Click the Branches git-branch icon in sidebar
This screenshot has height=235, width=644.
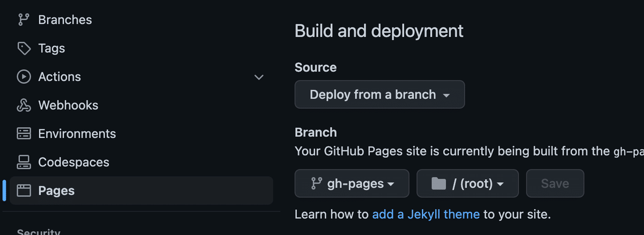pos(24,20)
